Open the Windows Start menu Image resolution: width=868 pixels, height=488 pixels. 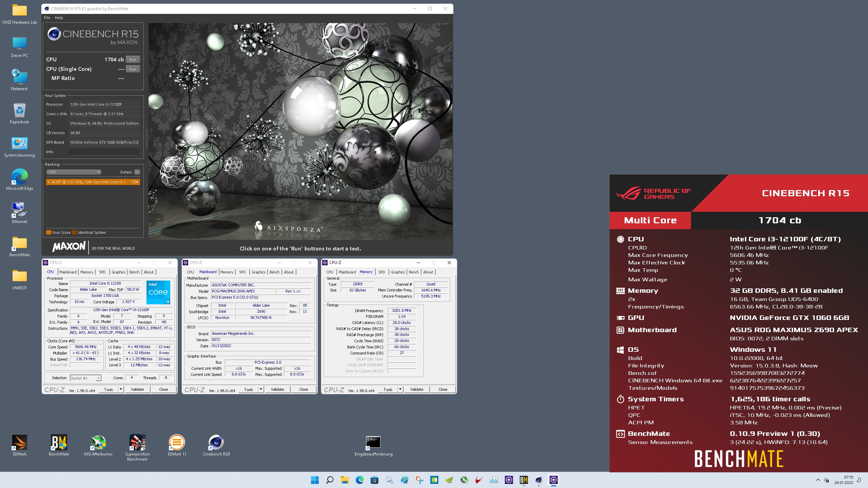pyautogui.click(x=315, y=480)
